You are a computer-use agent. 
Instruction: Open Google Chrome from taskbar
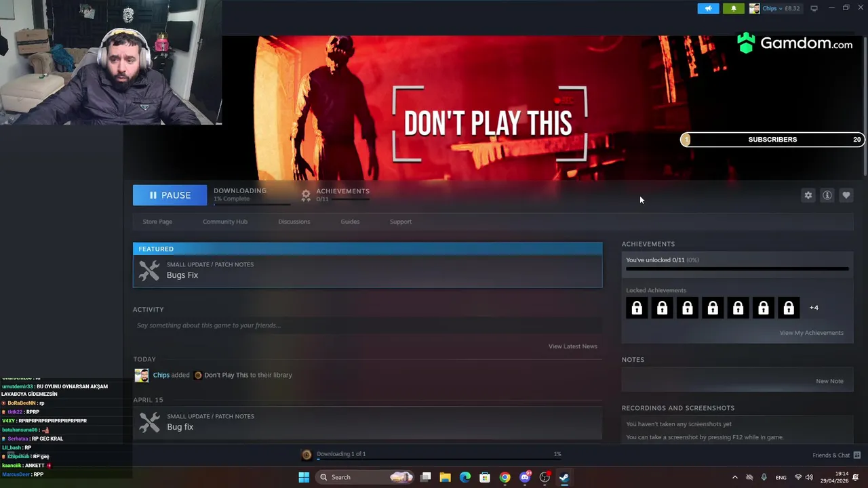pyautogui.click(x=505, y=477)
